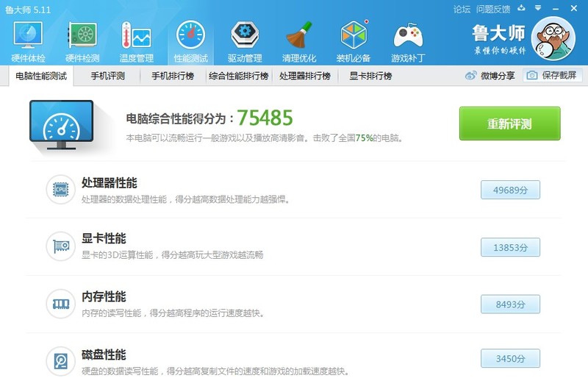Open the title bar dropdown menu arrow

point(538,8)
